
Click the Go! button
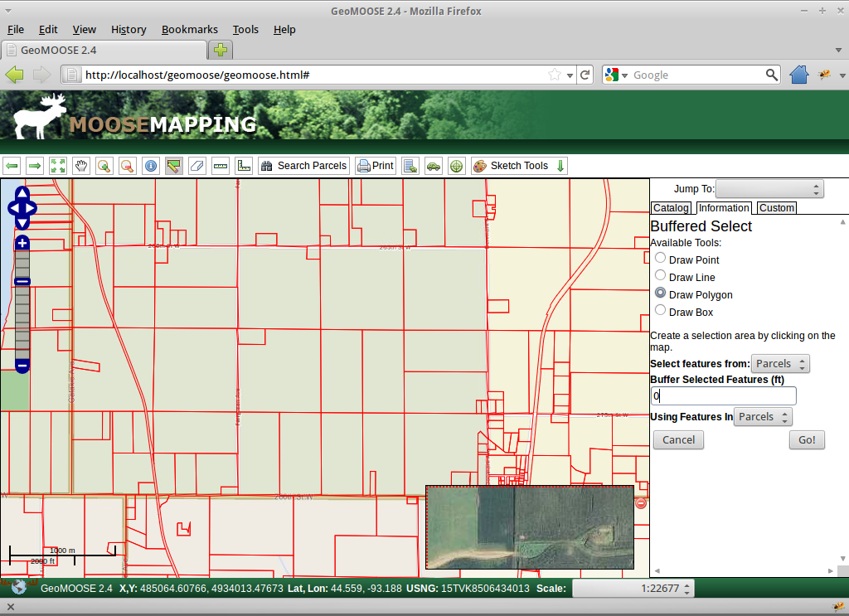[807, 440]
